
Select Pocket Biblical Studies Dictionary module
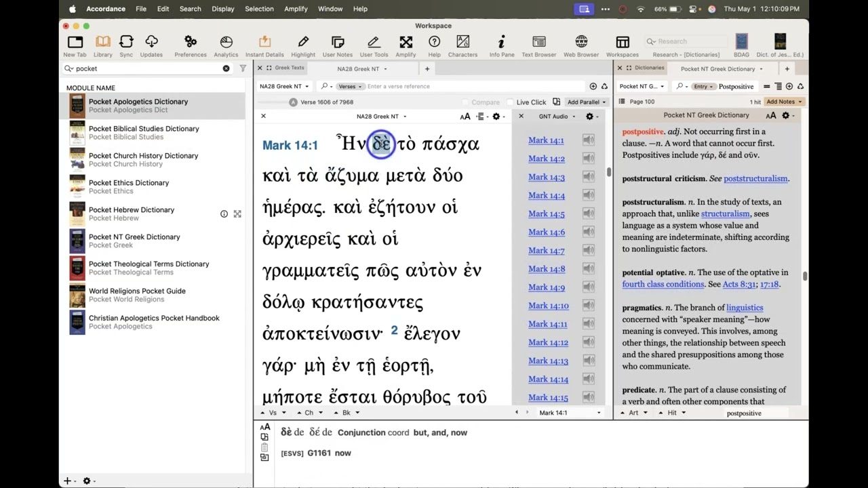[153, 133]
